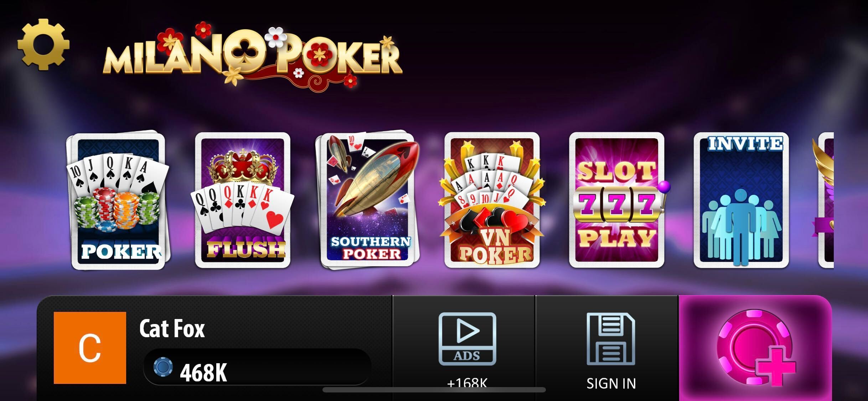Image resolution: width=868 pixels, height=401 pixels.
Task: Tap the Invite friends card
Action: pyautogui.click(x=741, y=200)
